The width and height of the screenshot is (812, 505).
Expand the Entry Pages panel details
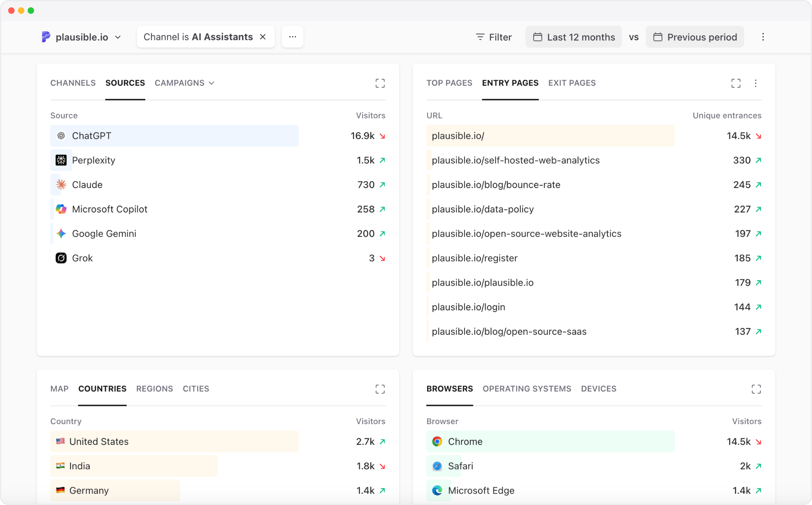point(736,83)
